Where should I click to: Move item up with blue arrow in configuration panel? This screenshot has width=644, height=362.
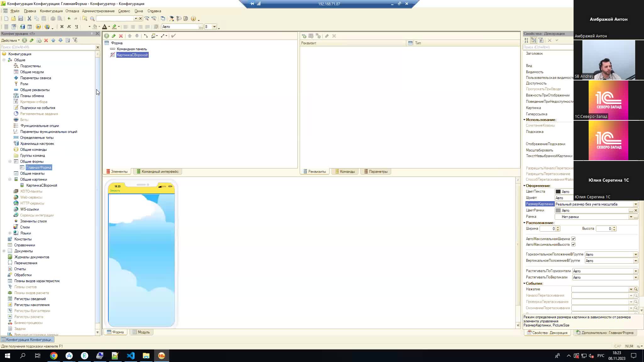pos(53,40)
